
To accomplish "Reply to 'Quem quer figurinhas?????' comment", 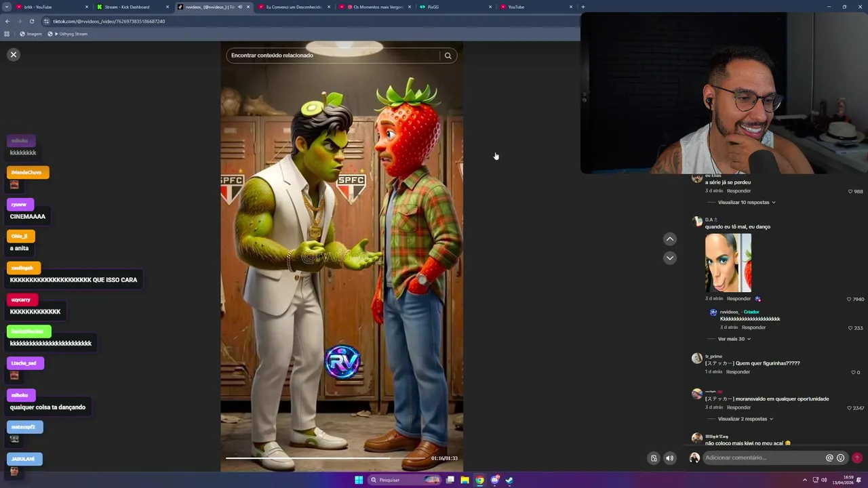I will (738, 372).
